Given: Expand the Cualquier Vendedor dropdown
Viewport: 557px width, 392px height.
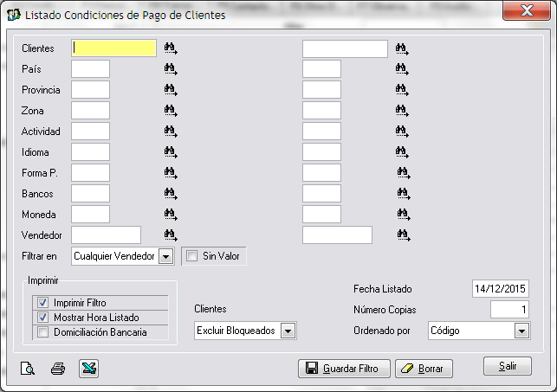Looking at the screenshot, I should click(166, 256).
